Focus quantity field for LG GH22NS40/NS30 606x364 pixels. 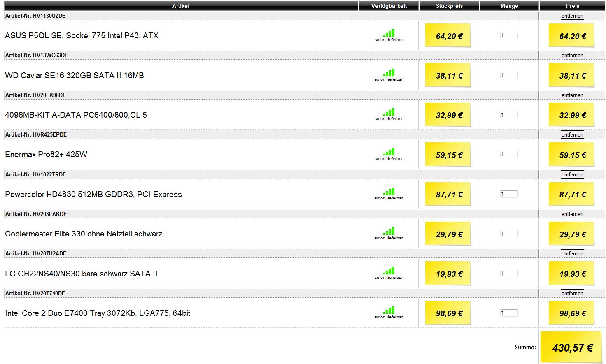tap(509, 274)
